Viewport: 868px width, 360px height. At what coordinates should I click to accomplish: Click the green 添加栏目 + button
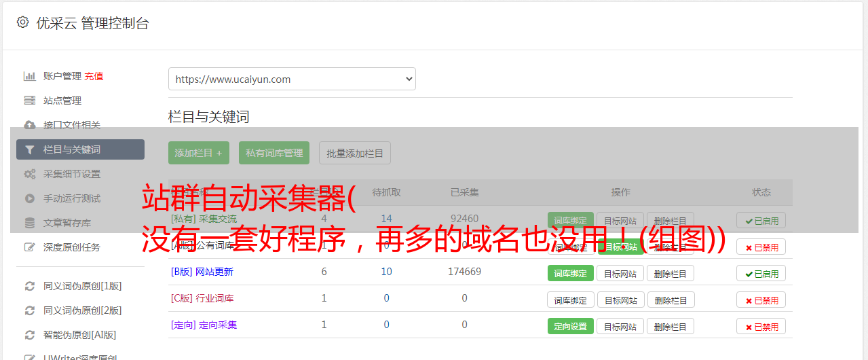pyautogui.click(x=199, y=153)
